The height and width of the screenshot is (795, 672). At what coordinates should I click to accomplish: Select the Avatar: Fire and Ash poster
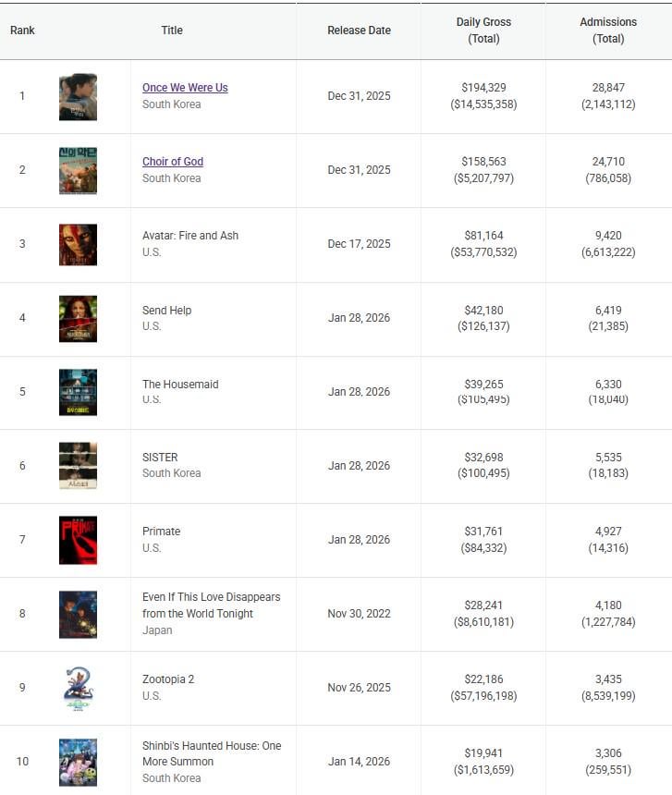(x=78, y=245)
